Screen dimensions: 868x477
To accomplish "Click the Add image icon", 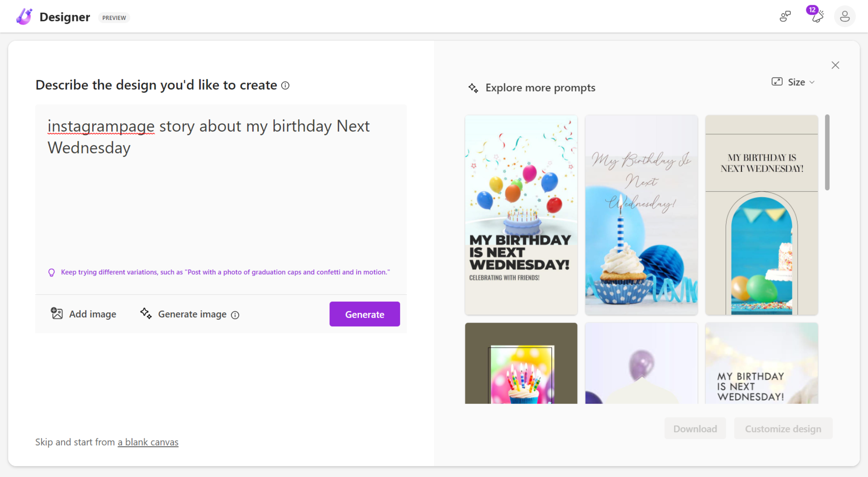I will (57, 313).
